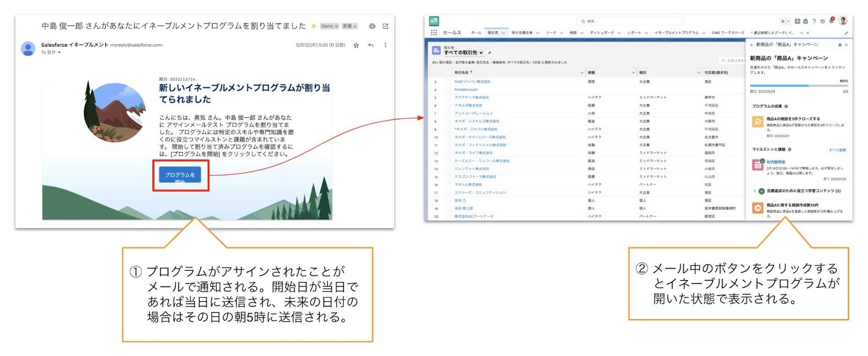Open the favorites star in Salesforce header
Image resolution: width=868 pixels, height=356 pixels.
783,21
